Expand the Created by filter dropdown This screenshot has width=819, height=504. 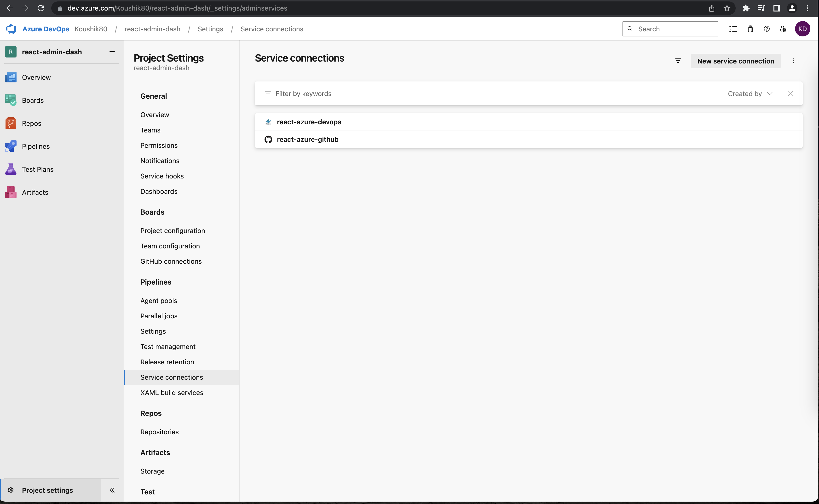pos(750,94)
